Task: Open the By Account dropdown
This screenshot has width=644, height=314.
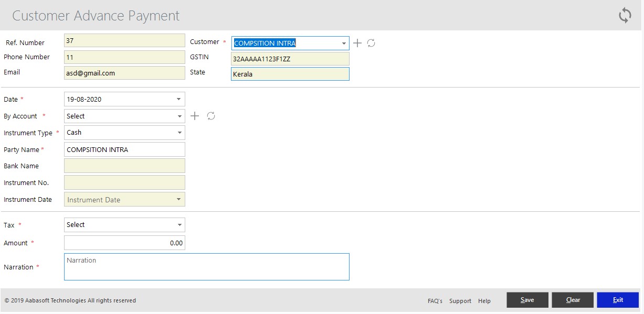Action: click(x=178, y=116)
